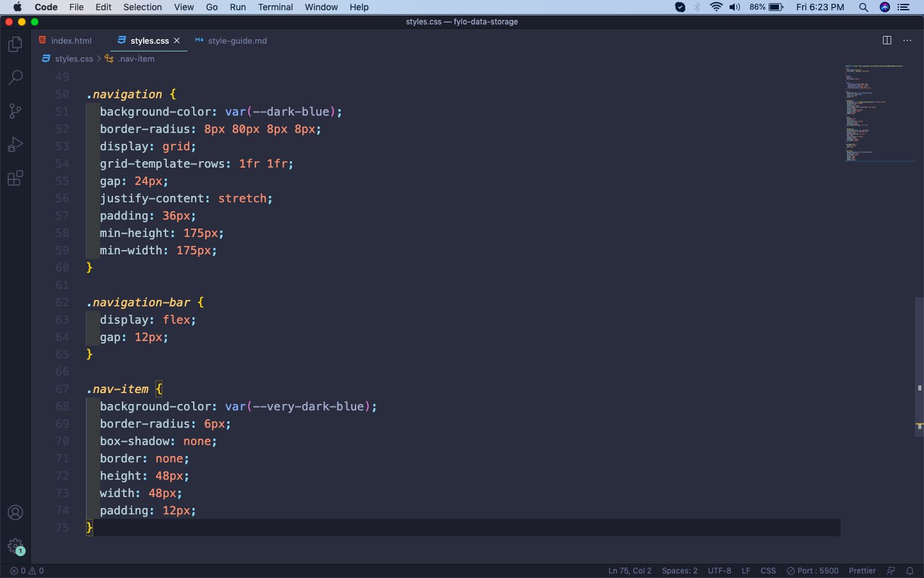Switch to the style-guide.md tab

(x=231, y=40)
